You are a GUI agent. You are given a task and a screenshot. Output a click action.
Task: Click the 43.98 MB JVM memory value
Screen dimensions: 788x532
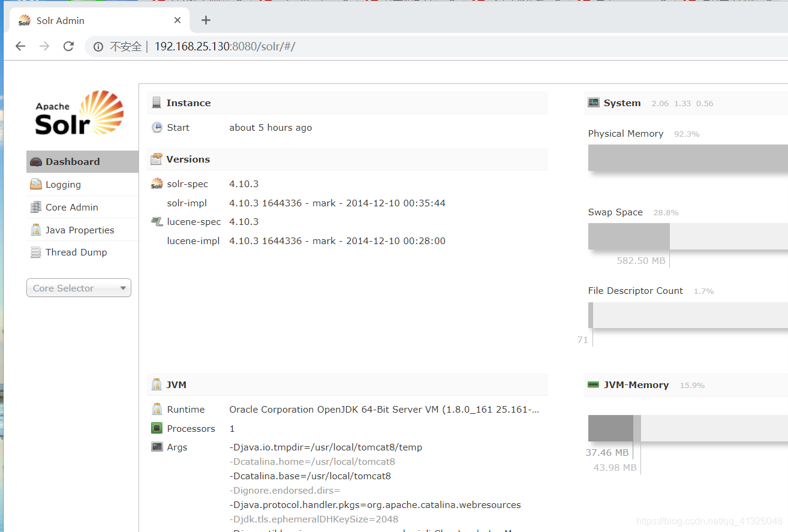tap(615, 467)
